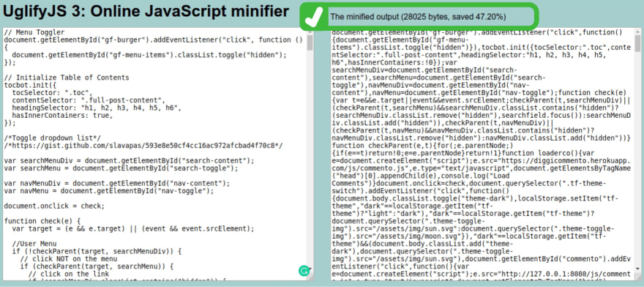Click the 'headingSelector: "h1, h2, h3' source line
Viewport: 644px width, 287px height.
tap(97, 108)
